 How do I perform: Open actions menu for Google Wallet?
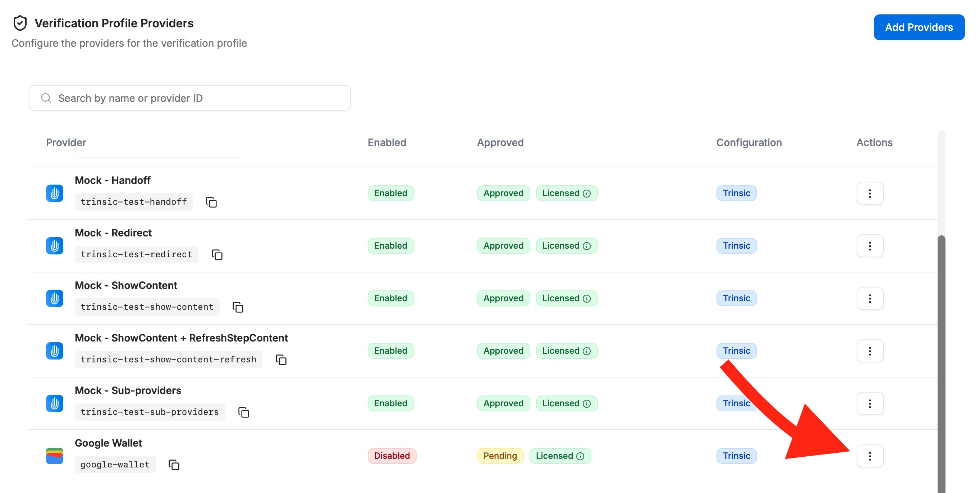coord(870,456)
